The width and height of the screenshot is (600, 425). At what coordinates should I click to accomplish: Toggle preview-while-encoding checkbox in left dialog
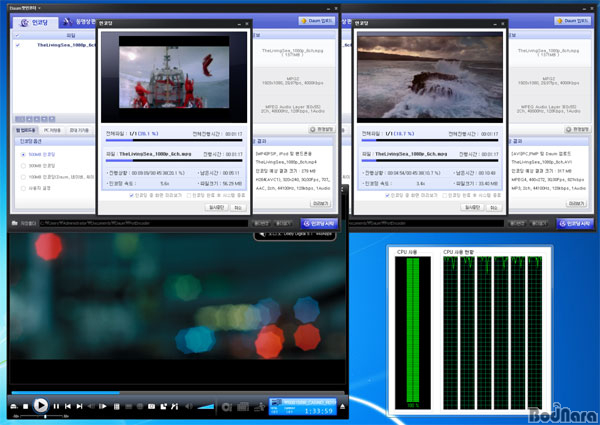pos(132,195)
